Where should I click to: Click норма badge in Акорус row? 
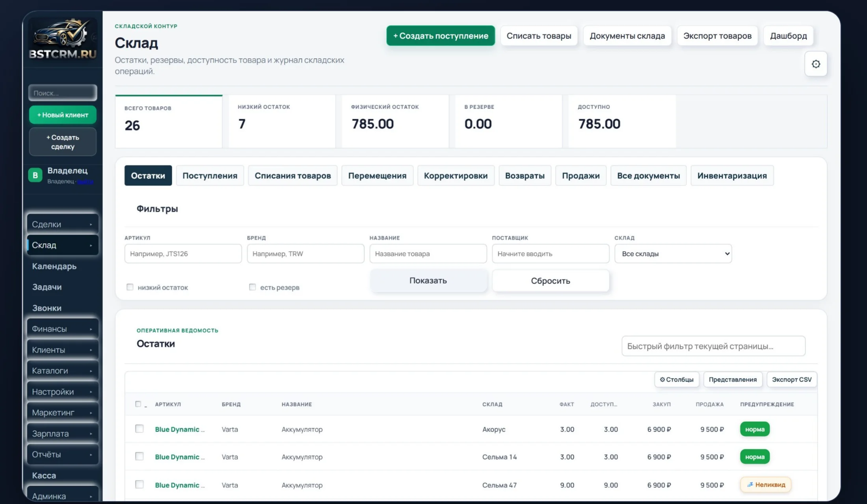(755, 429)
